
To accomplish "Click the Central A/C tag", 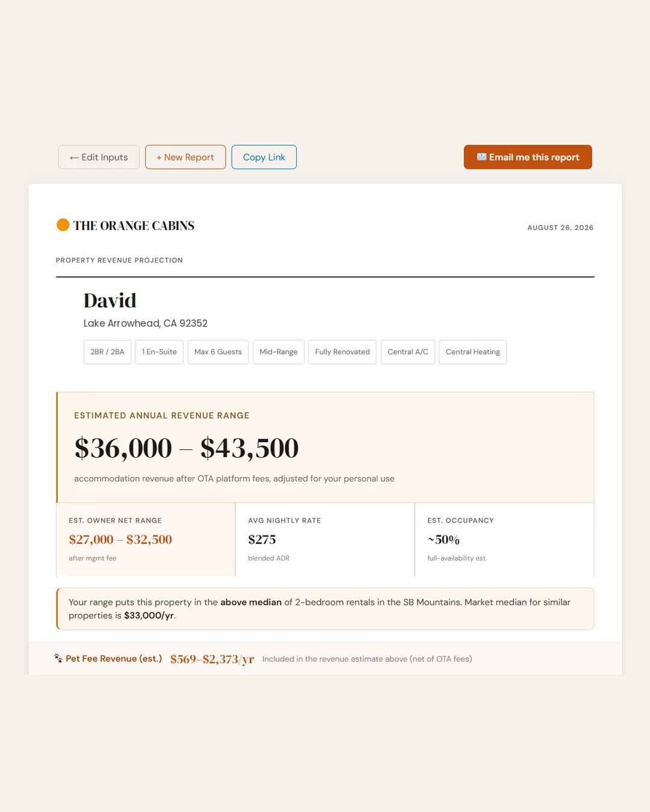I will click(x=408, y=352).
